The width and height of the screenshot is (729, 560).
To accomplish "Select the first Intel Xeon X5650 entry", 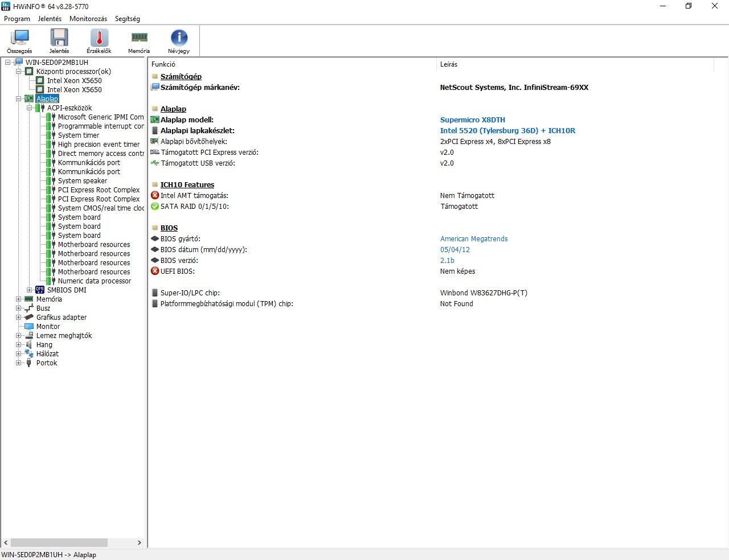I will coord(75,81).
